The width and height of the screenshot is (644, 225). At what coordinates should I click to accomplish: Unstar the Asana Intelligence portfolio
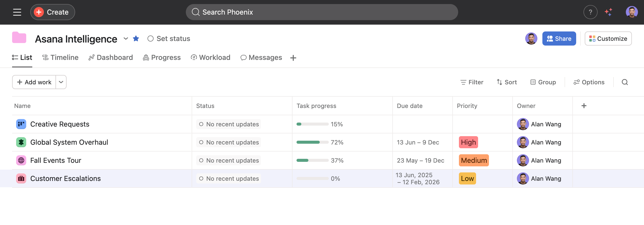(x=136, y=39)
